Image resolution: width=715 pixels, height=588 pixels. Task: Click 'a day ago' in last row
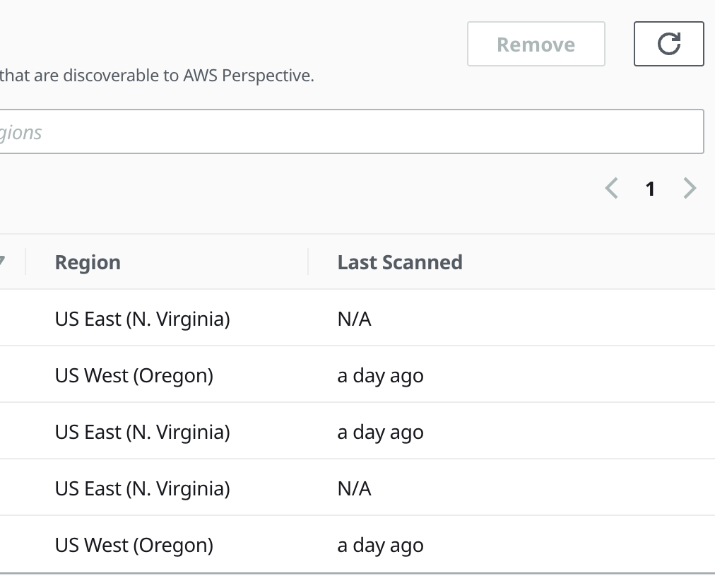pyautogui.click(x=380, y=545)
